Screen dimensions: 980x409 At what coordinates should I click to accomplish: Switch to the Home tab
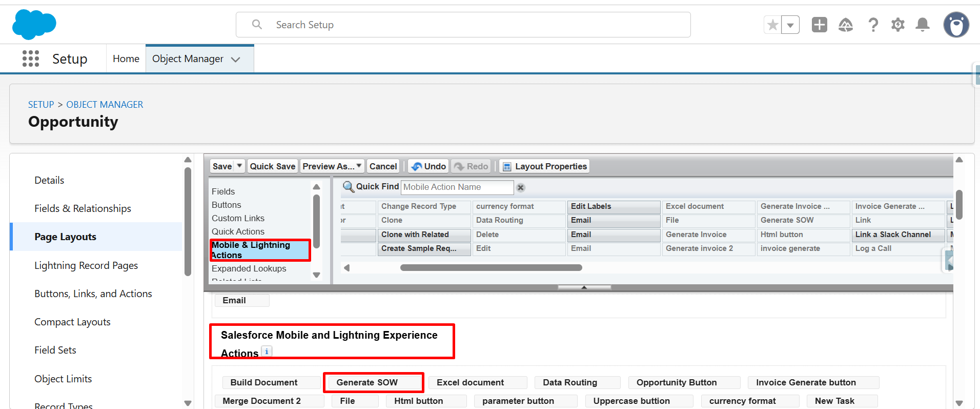126,59
